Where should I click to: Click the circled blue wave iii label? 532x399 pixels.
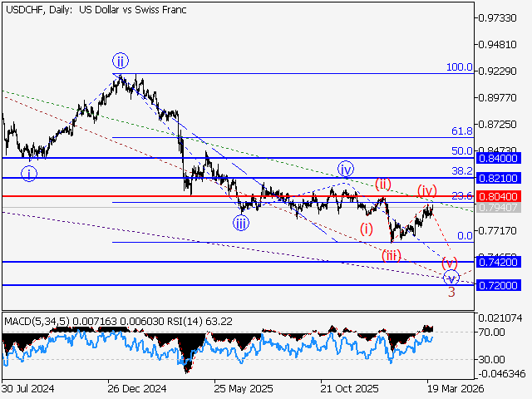240,222
